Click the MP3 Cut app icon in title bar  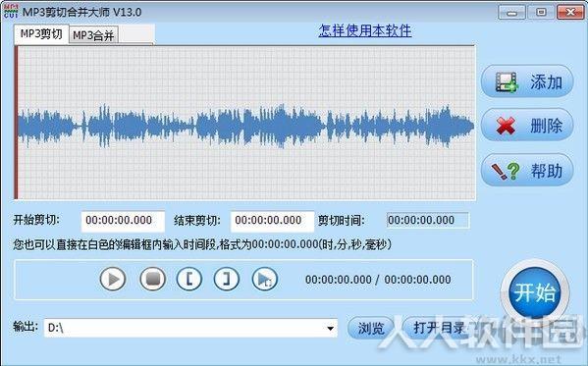pos(11,11)
